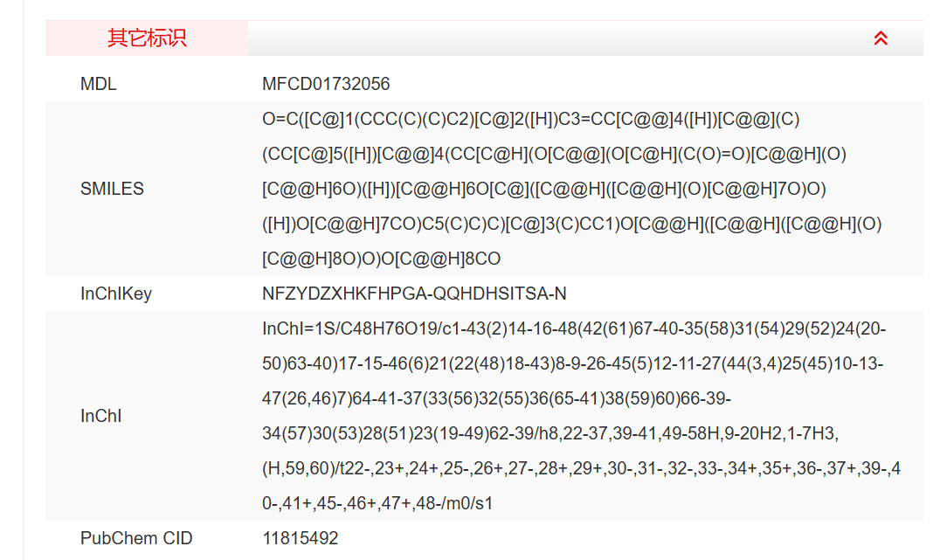Click the SMILES row label
Screen dimensions: 933x560
tap(112, 189)
